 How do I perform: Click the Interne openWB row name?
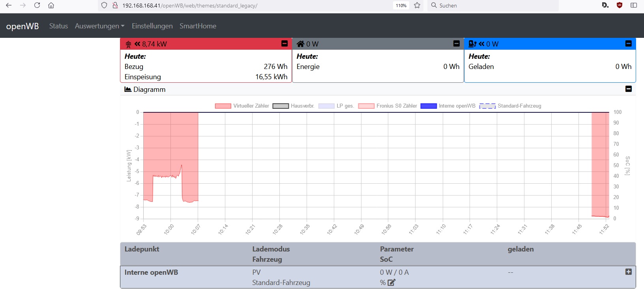151,272
